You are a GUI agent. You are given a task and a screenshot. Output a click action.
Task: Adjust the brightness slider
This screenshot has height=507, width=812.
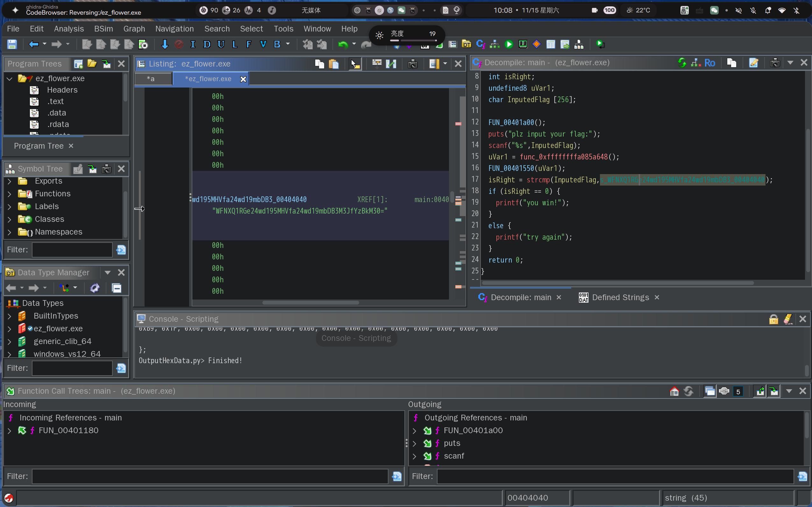click(x=413, y=40)
